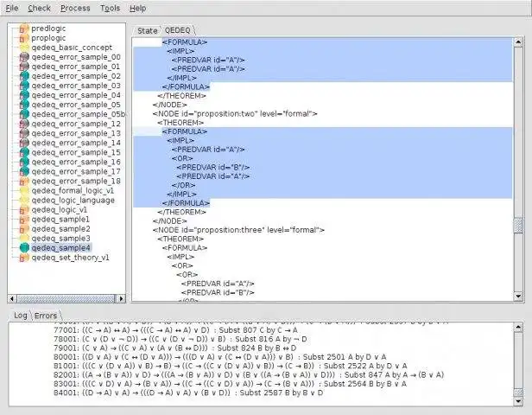Click log line 82001
Image resolution: width=532 pixels, height=415 pixels.
tap(249, 375)
